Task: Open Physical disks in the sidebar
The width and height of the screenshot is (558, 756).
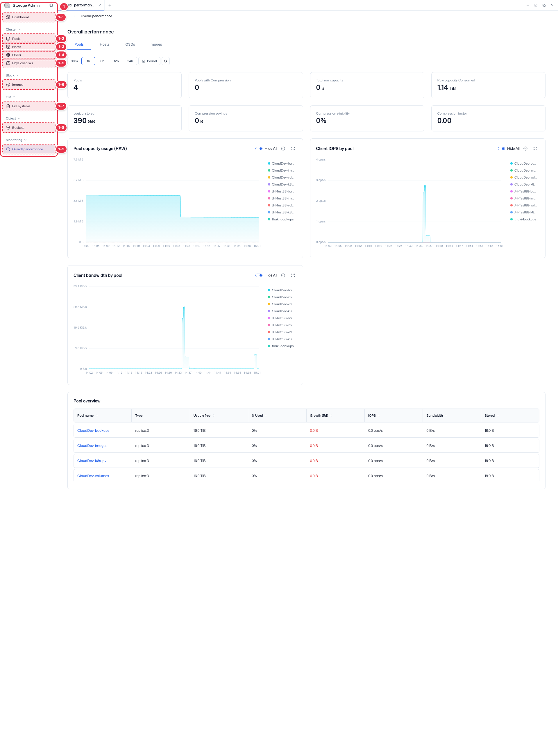Action: pyautogui.click(x=29, y=63)
